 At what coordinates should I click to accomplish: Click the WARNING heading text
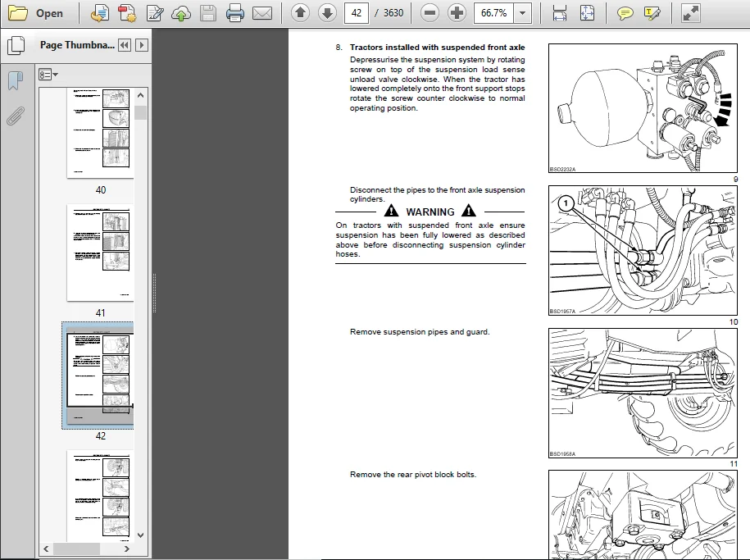[430, 212]
